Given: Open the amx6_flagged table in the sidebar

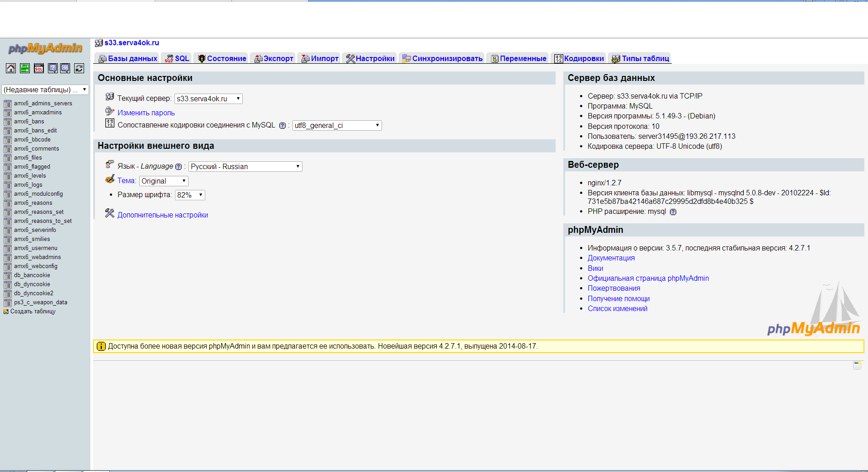Looking at the screenshot, I should point(32,166).
